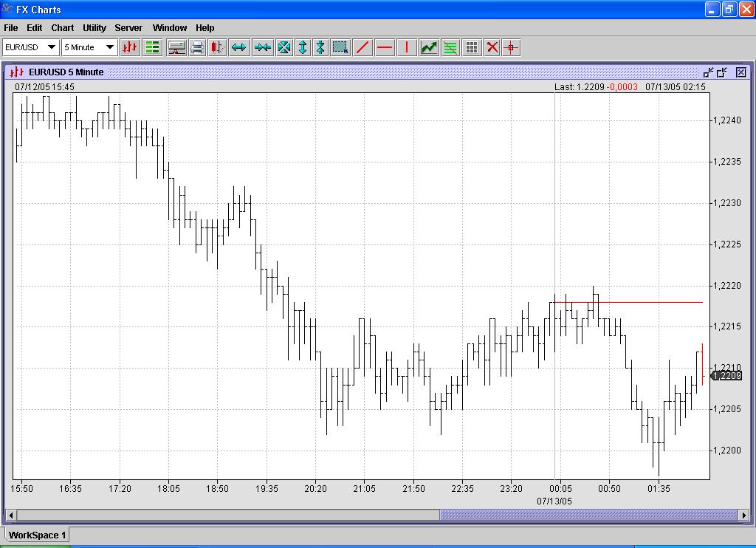Click the 1,2200 price axis label
This screenshot has height=548, width=756.
[x=727, y=450]
